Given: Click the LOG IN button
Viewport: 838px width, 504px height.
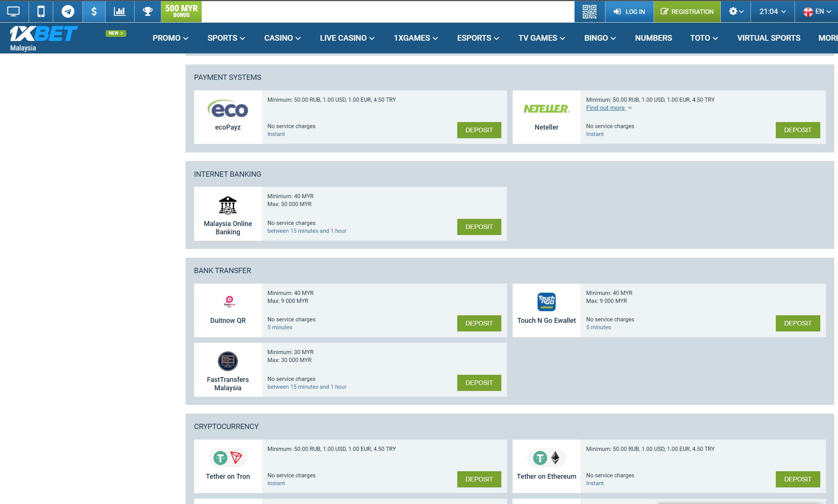Looking at the screenshot, I should 629,11.
